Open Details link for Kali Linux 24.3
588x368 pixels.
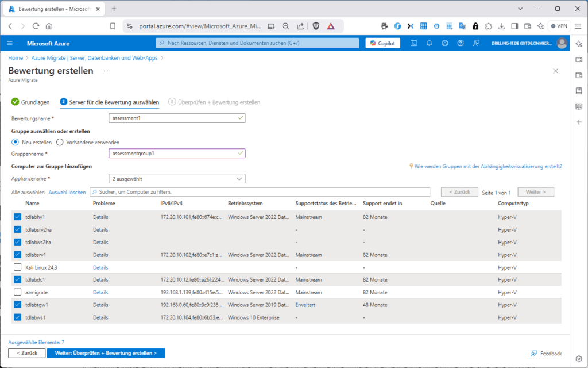pyautogui.click(x=100, y=267)
